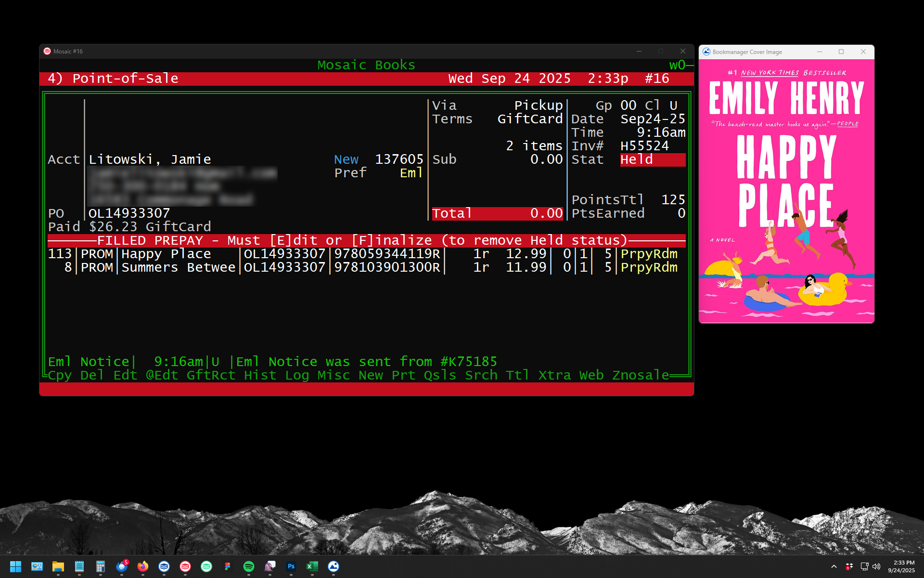The width and height of the screenshot is (924, 578).
Task: Choose the Edt command
Action: tap(125, 375)
